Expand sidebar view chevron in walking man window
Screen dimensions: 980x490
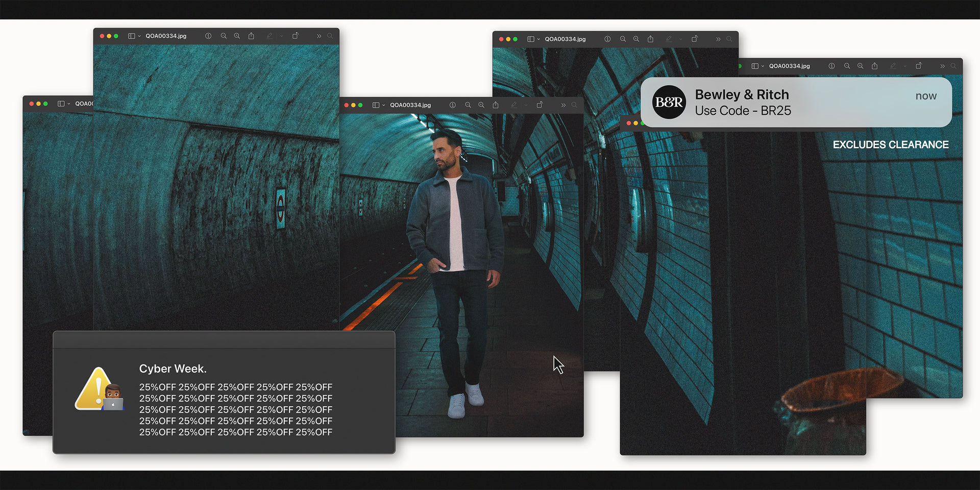pos(384,105)
